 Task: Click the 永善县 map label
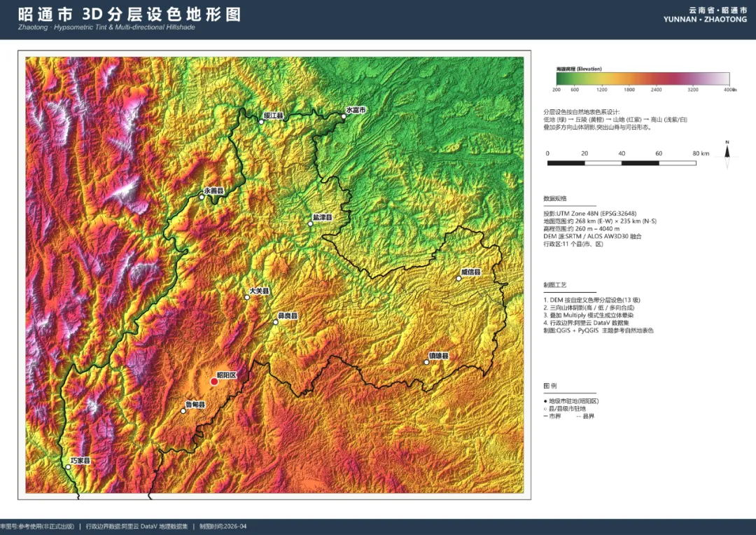pos(213,190)
